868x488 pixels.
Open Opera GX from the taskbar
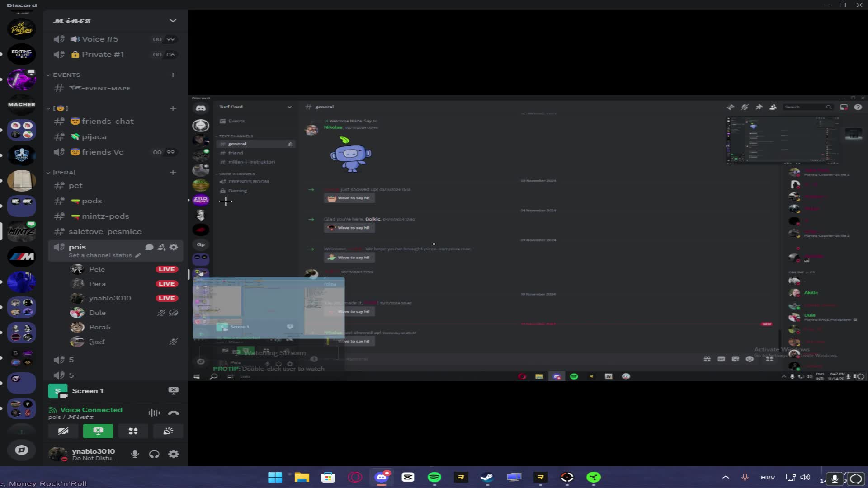pos(355,477)
